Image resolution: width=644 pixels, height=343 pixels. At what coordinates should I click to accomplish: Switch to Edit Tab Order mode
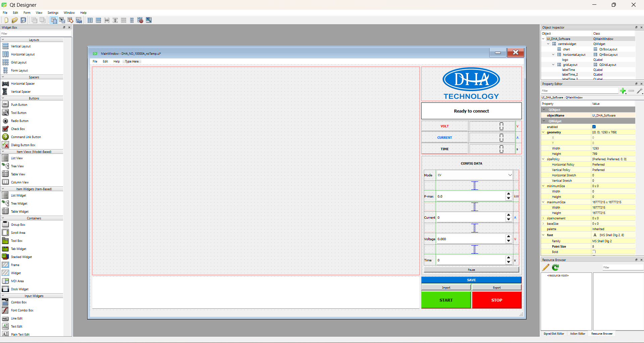pyautogui.click(x=79, y=20)
